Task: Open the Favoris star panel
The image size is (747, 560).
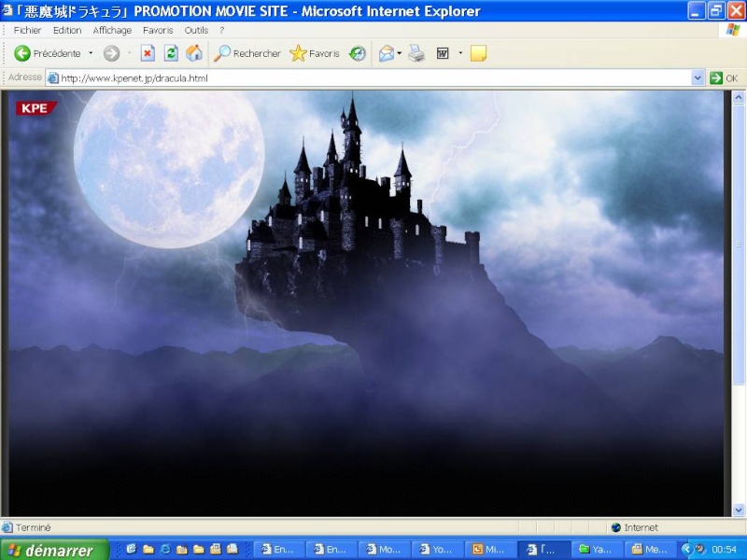Action: point(315,53)
